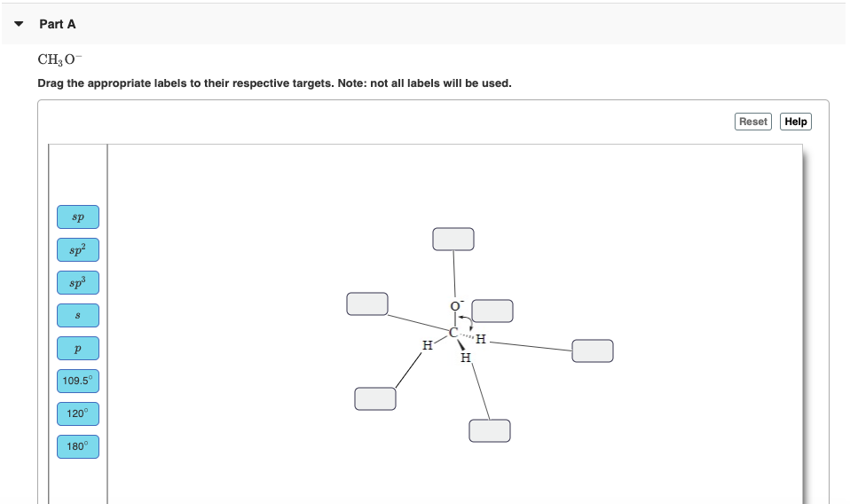
Task: Click the bottom target box
Action: (490, 431)
